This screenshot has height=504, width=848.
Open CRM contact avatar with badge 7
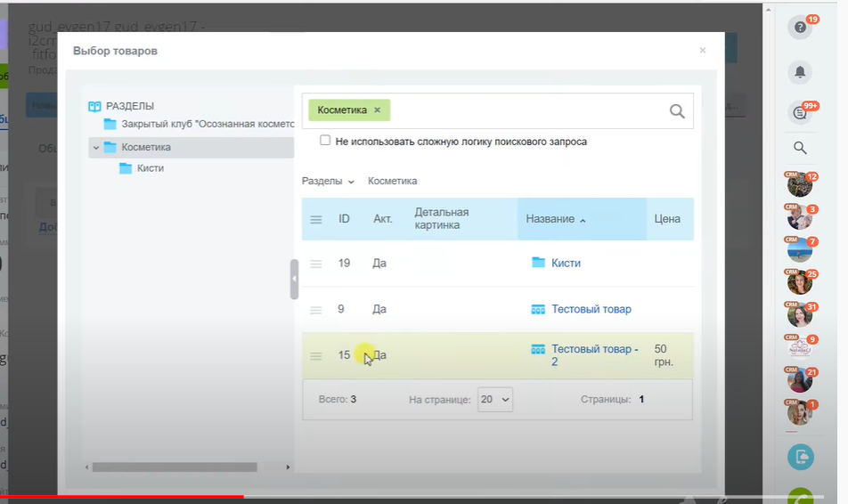tap(799, 250)
